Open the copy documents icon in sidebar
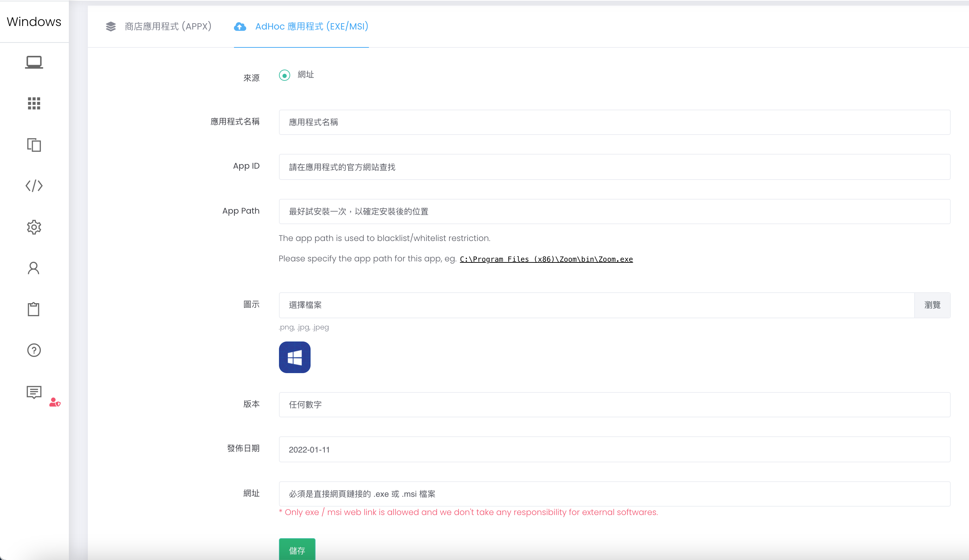This screenshot has width=969, height=560. tap(34, 145)
